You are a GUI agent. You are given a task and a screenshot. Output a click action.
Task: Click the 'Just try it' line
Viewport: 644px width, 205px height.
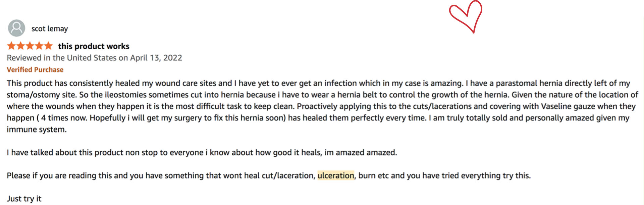24,199
